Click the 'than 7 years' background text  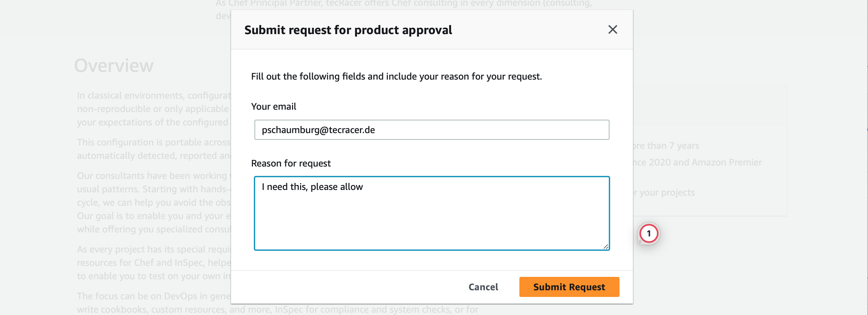[x=673, y=146]
